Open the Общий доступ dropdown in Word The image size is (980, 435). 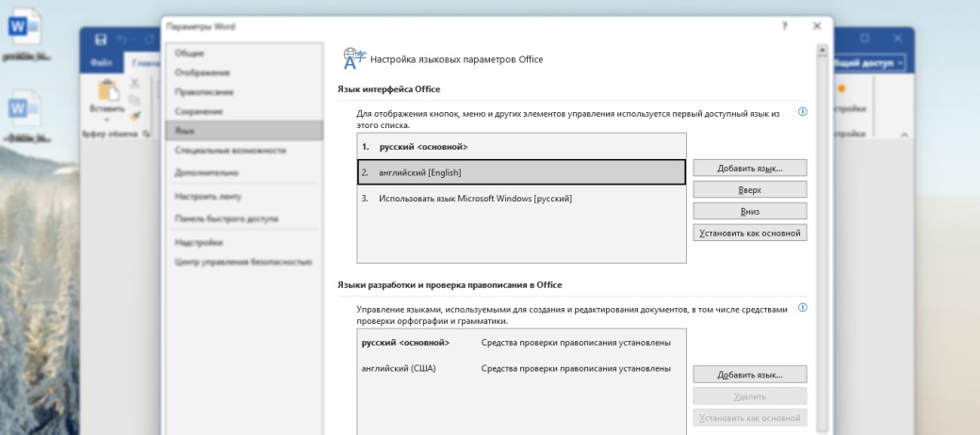872,63
